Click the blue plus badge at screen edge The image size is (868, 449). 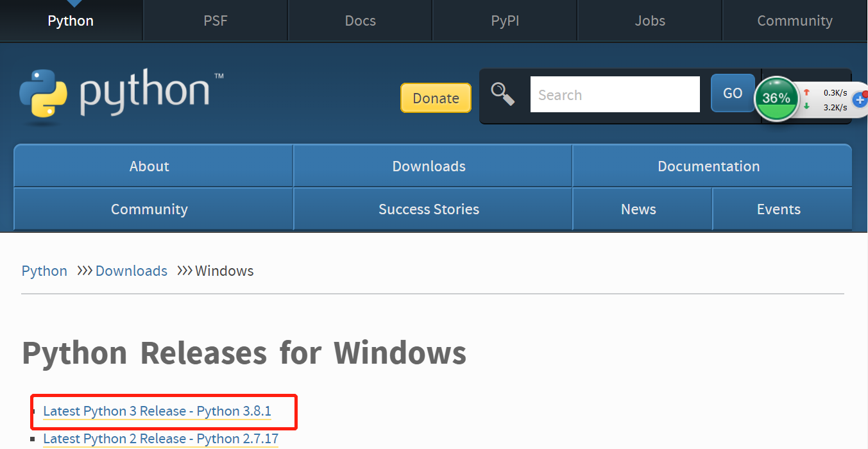pyautogui.click(x=862, y=100)
